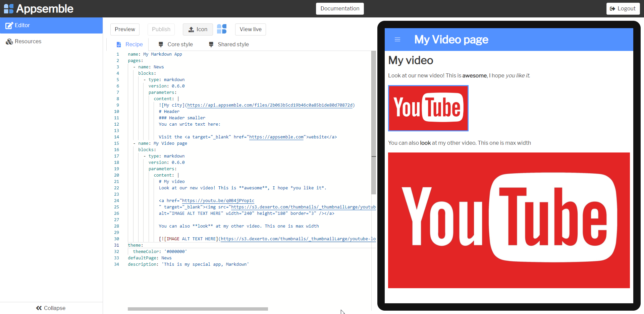Click 'name: My Markdown App' on line 1
Screen dimensions: 644x314
(155, 54)
